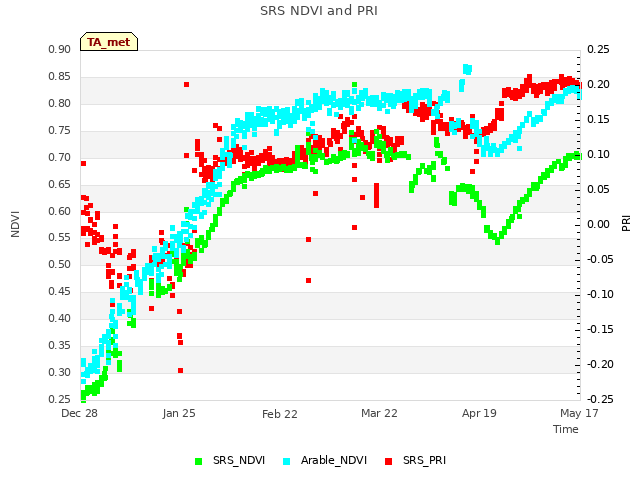640x480 pixels.
Task: Click the -0.25 PRI axis value
Action: (598, 399)
